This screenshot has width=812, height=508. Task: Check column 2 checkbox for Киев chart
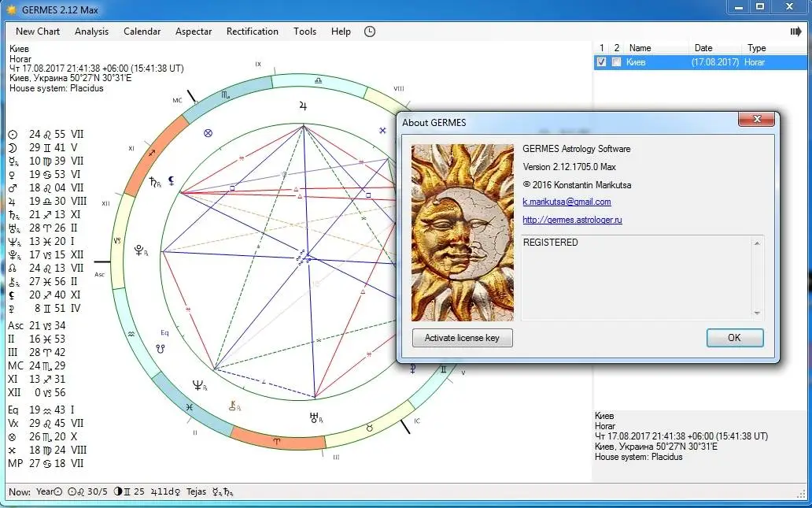pyautogui.click(x=616, y=62)
